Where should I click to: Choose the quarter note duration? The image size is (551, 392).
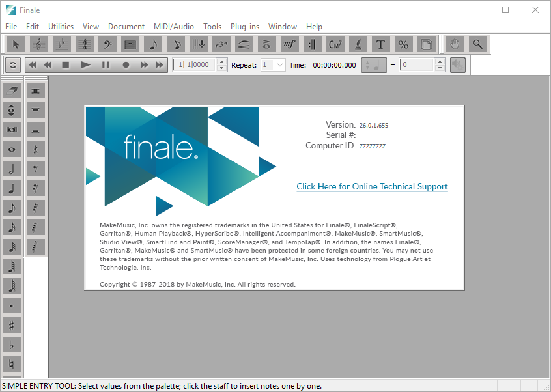tap(12, 189)
